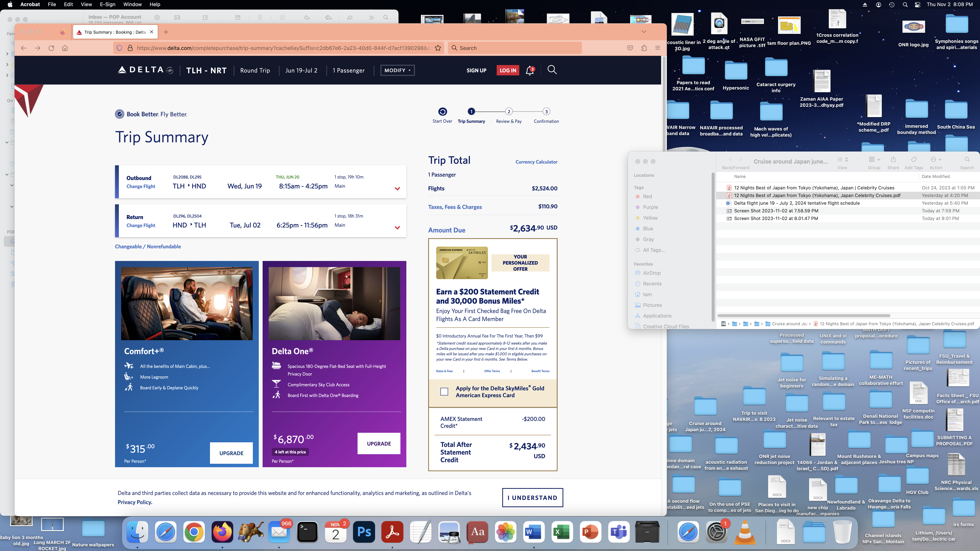Viewport: 980px width, 551px height.
Task: Open Taxes, Fees & Charges link
Action: 455,207
